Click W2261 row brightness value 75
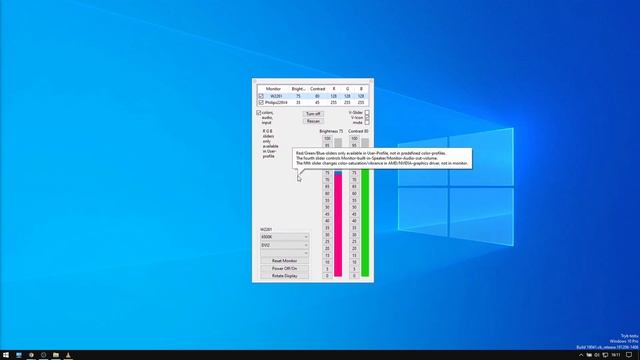This screenshot has width=640, height=360. [298, 96]
